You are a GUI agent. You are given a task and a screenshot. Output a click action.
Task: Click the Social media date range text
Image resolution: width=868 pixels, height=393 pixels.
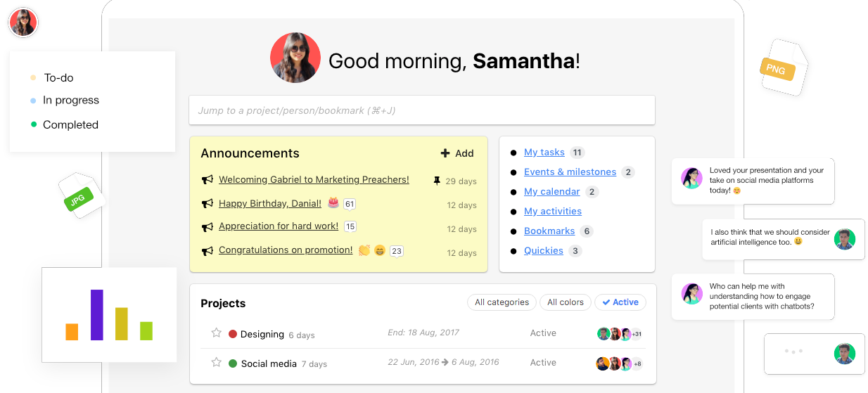pos(443,362)
